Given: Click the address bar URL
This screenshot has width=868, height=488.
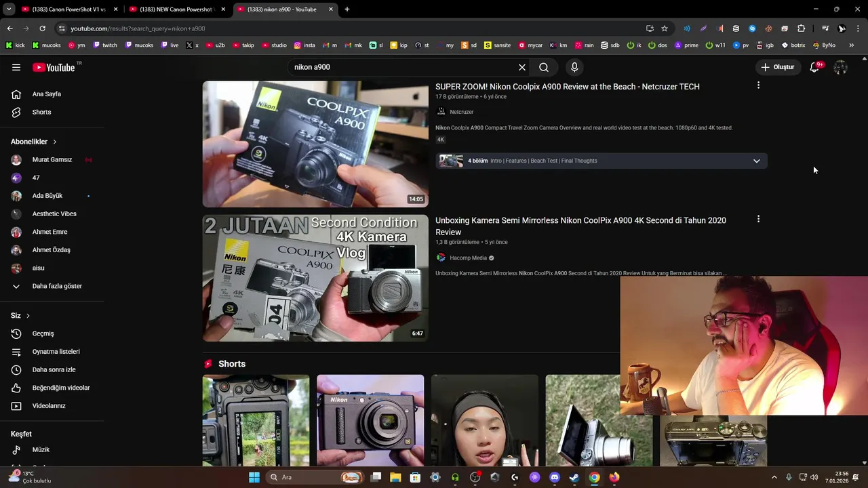Looking at the screenshot, I should [x=138, y=28].
